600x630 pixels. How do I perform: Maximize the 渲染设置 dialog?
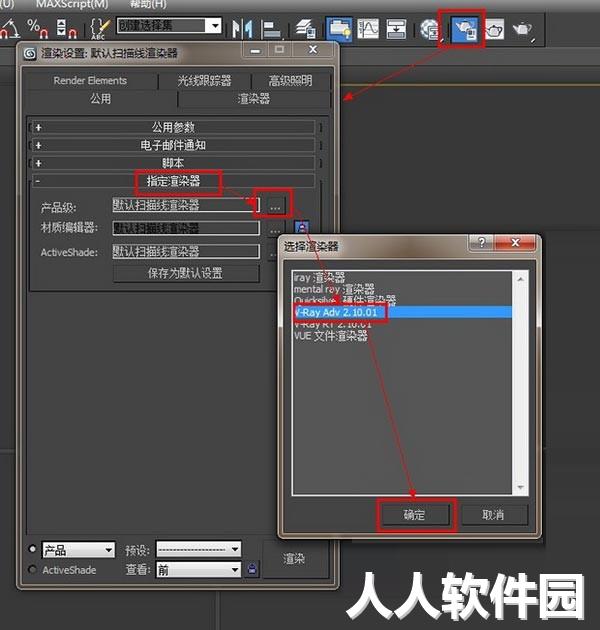[x=280, y=49]
